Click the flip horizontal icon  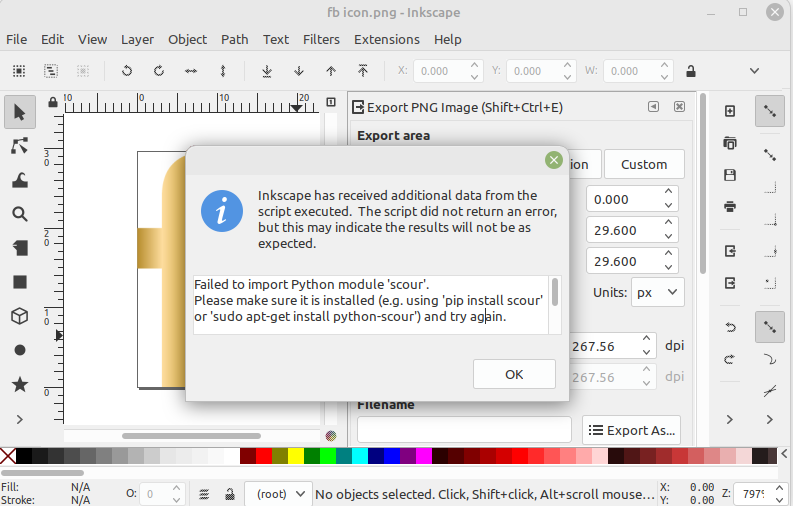click(190, 71)
